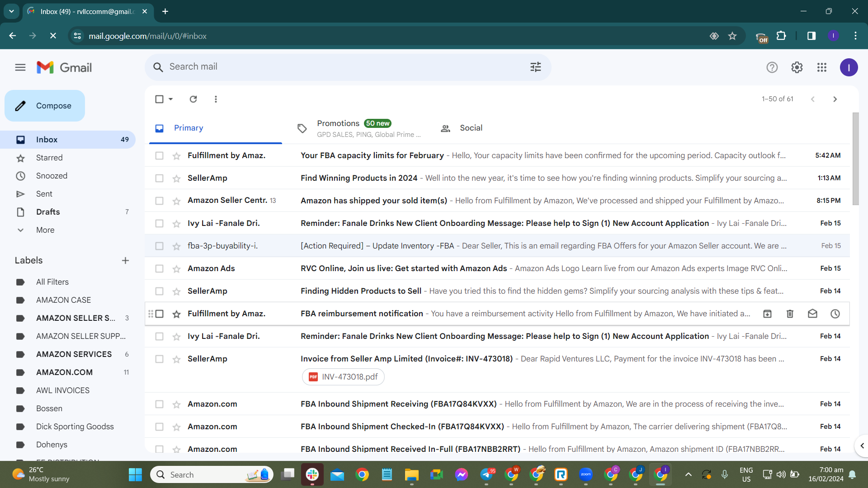This screenshot has height=488, width=868.
Task: Compose a new email
Action: (x=45, y=106)
